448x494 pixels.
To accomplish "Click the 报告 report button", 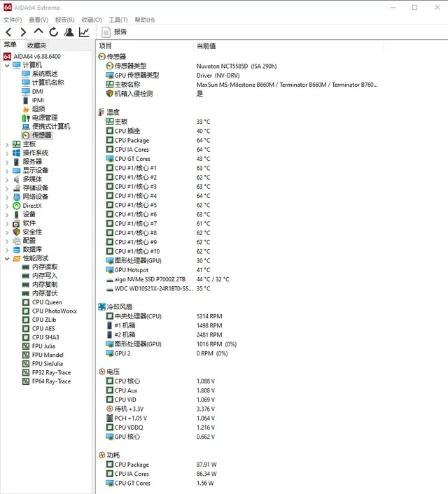I will (x=115, y=32).
